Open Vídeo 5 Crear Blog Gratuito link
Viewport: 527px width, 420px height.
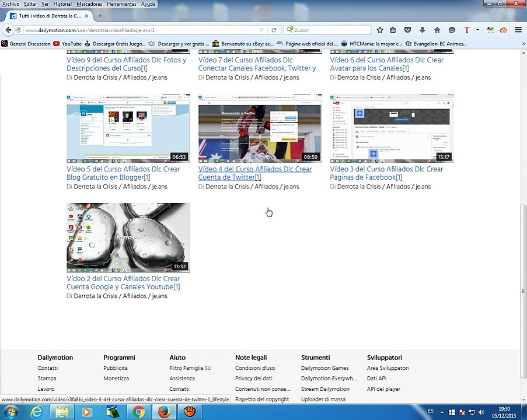click(x=123, y=173)
